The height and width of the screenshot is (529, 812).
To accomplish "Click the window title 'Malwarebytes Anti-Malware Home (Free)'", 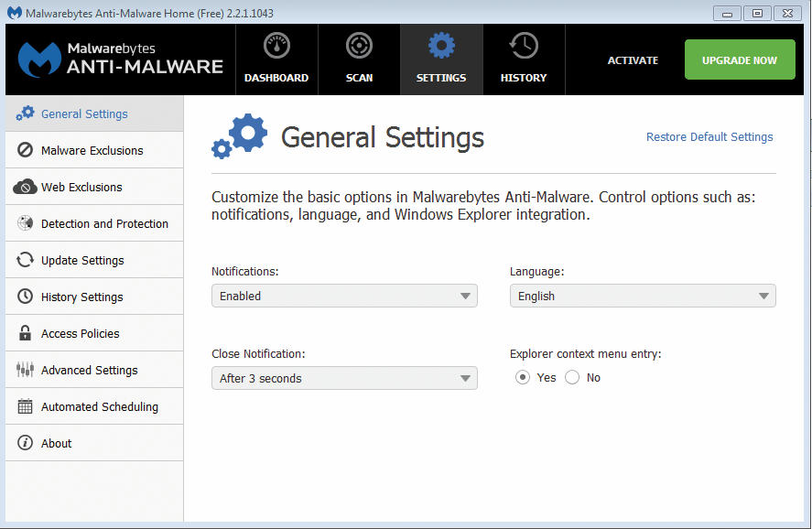I will [x=149, y=13].
